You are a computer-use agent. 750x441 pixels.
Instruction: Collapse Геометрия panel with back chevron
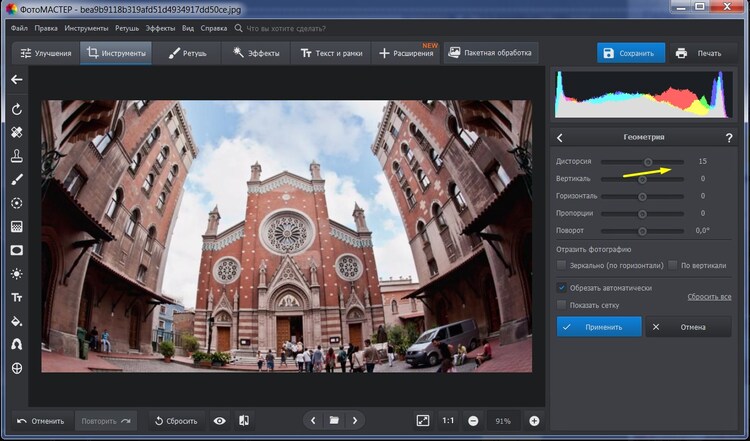click(x=560, y=138)
